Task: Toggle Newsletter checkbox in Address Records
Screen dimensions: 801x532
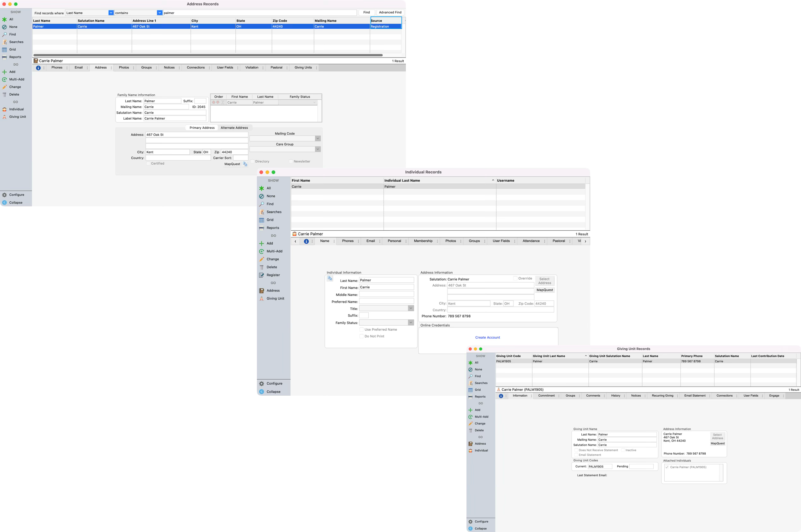Action: point(291,162)
